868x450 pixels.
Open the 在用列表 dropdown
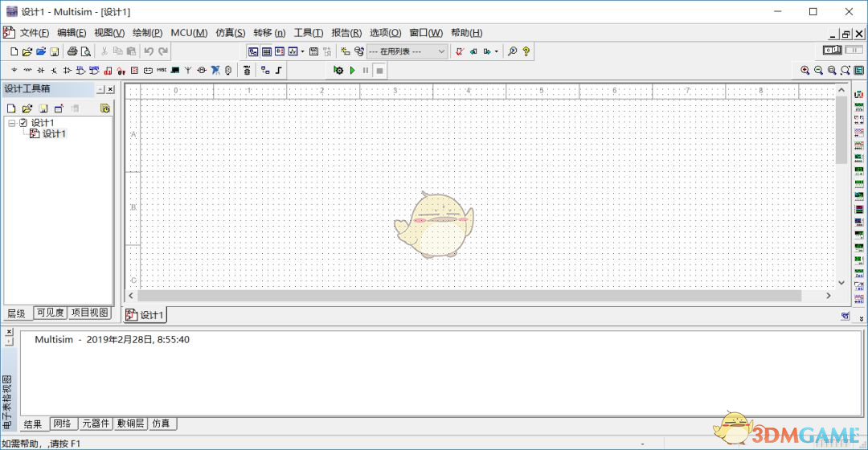pyautogui.click(x=407, y=51)
